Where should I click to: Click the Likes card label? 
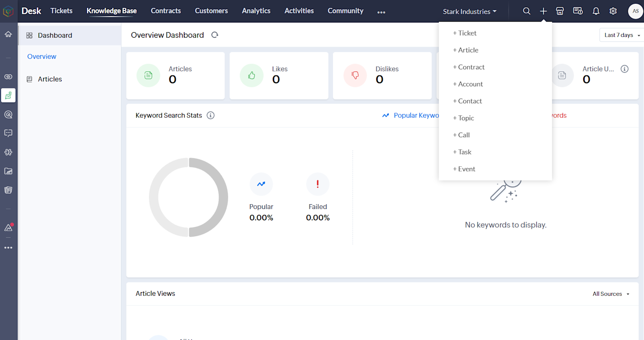pyautogui.click(x=280, y=69)
